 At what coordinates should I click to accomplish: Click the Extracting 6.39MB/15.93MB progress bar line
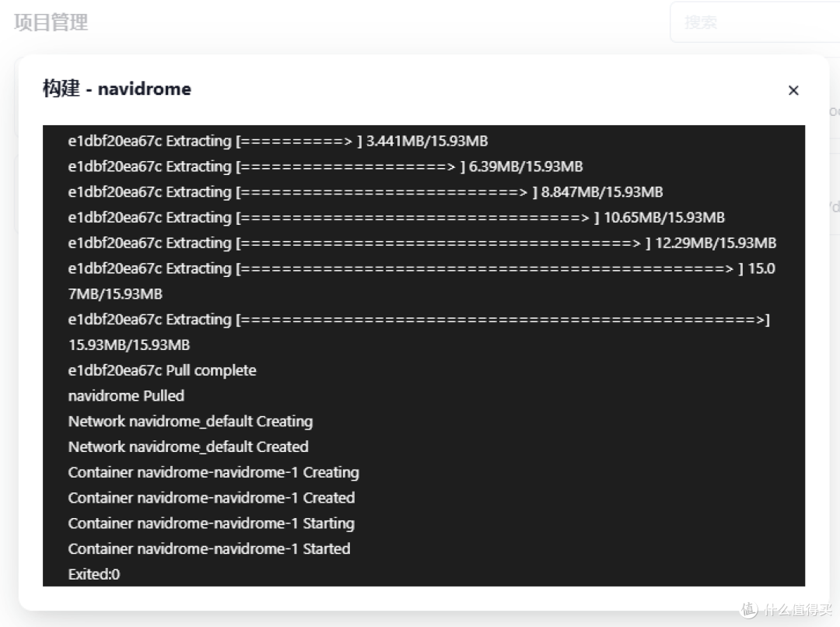pos(325,166)
